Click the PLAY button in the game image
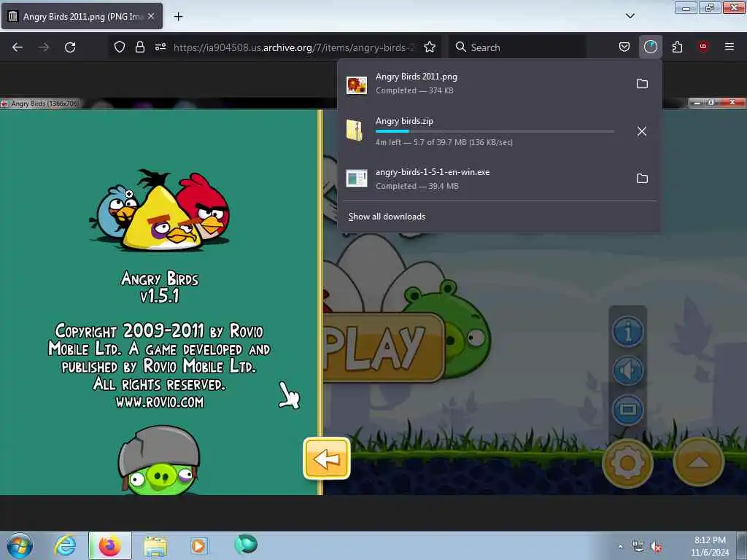The image size is (747, 560). (384, 347)
